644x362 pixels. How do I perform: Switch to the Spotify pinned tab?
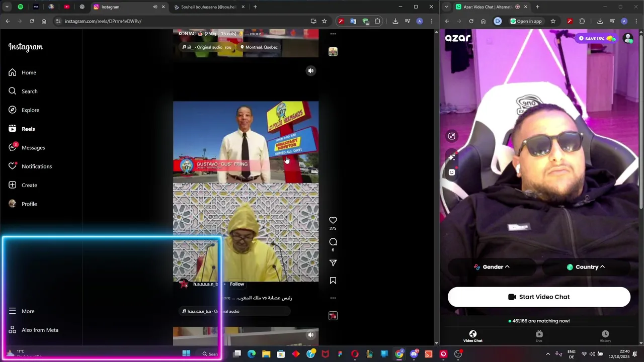(x=20, y=7)
